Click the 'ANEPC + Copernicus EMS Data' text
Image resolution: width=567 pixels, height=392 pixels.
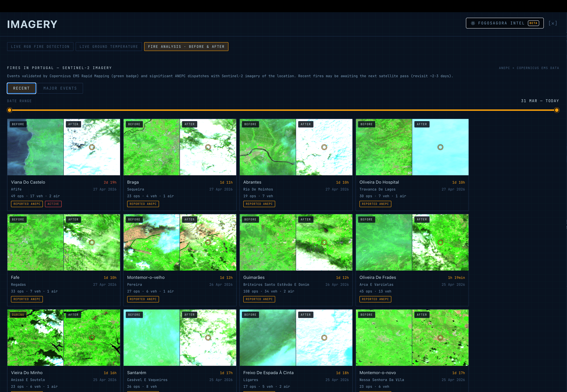coord(529,68)
